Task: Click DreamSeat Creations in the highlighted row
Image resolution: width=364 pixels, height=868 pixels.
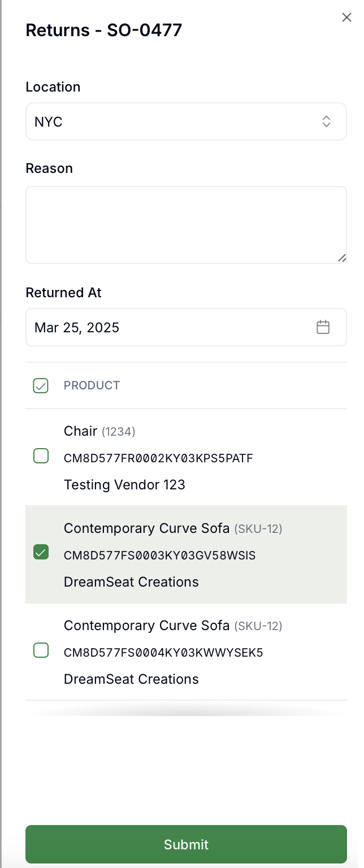Action: (x=131, y=582)
